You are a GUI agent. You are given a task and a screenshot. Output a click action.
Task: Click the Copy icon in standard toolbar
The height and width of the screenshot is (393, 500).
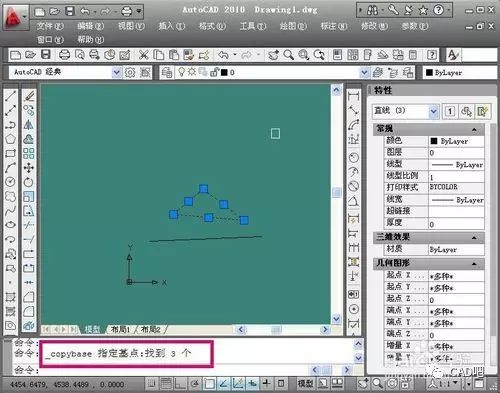point(159,54)
